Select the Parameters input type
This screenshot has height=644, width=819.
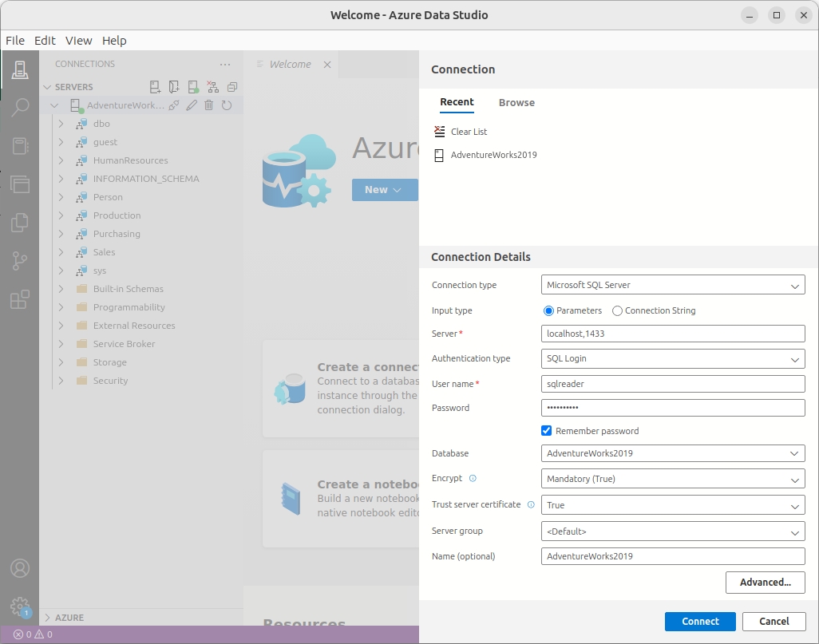click(x=548, y=310)
